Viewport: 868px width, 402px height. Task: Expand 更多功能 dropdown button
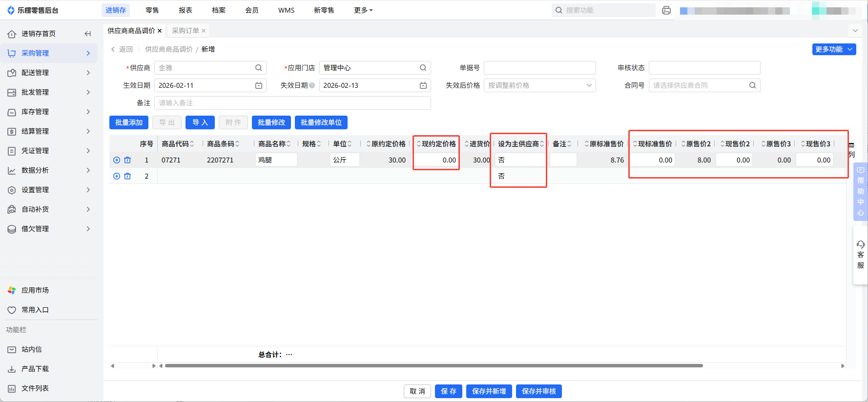click(834, 49)
